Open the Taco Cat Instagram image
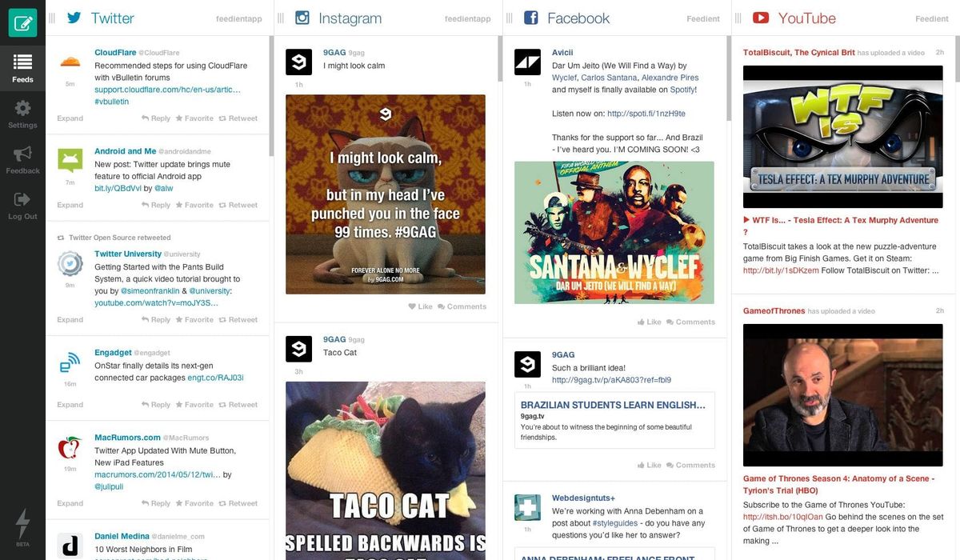The height and width of the screenshot is (560, 960). 386,470
